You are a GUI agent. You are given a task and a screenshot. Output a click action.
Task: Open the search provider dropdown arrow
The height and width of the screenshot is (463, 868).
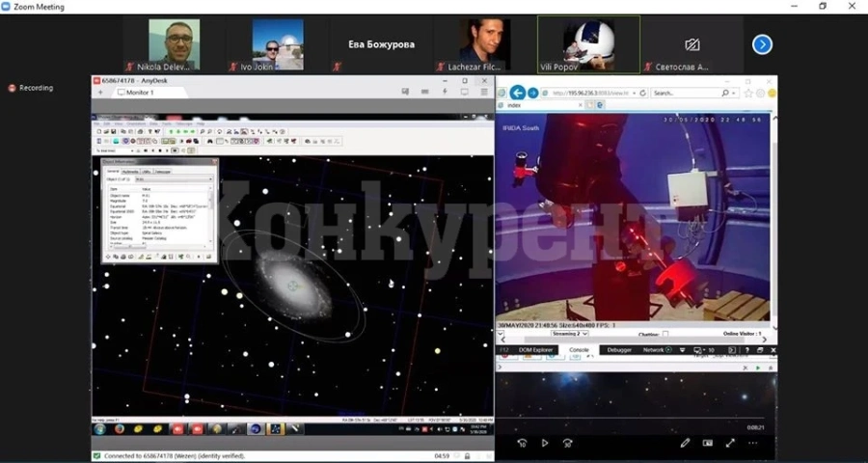pos(734,93)
